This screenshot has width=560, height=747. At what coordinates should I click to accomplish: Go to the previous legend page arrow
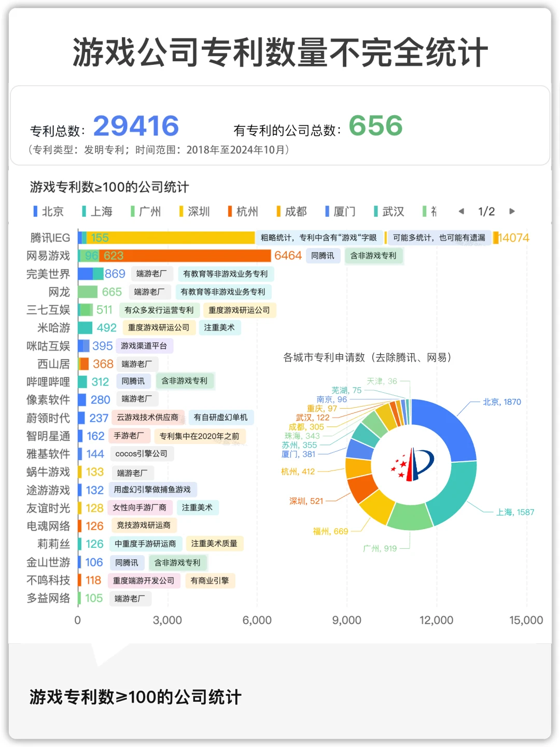(x=461, y=211)
